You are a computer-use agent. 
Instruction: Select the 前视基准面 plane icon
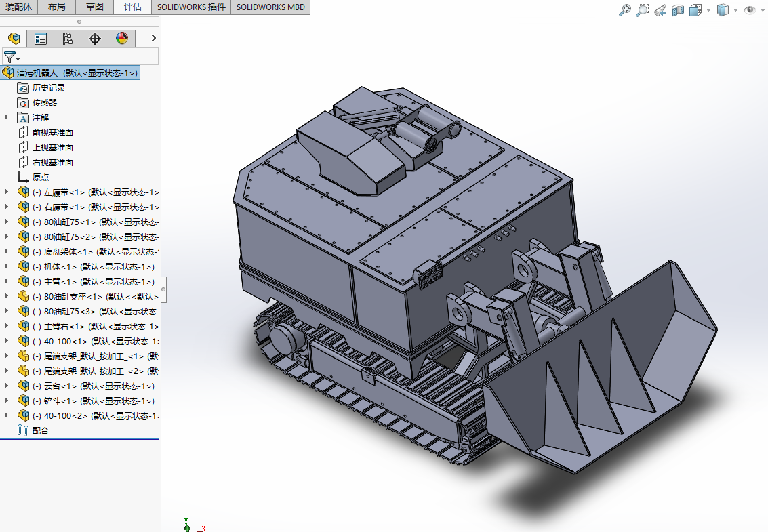tap(23, 133)
